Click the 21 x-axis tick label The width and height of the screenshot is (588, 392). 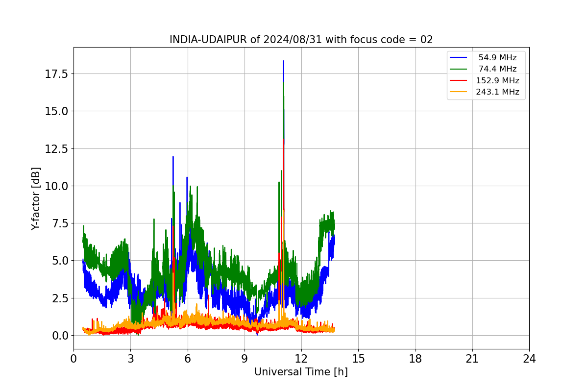click(x=472, y=359)
